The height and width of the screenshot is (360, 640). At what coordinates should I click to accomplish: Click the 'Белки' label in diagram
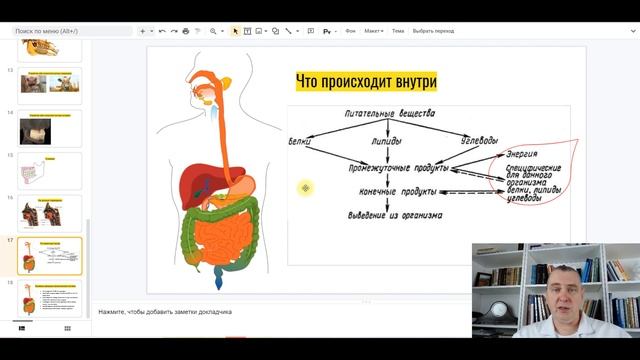pyautogui.click(x=300, y=141)
